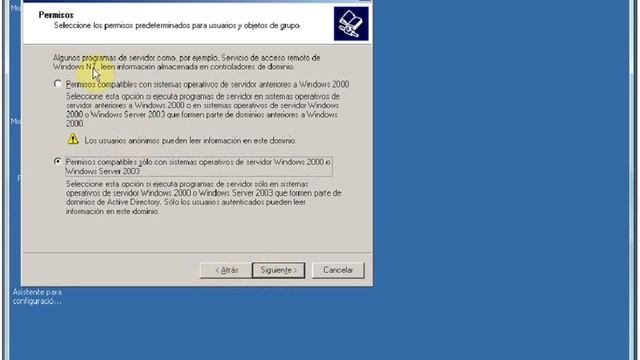Select the Windows 2000 or Server 2003 only permissions radio button
This screenshot has width=640, height=360.
click(58, 162)
